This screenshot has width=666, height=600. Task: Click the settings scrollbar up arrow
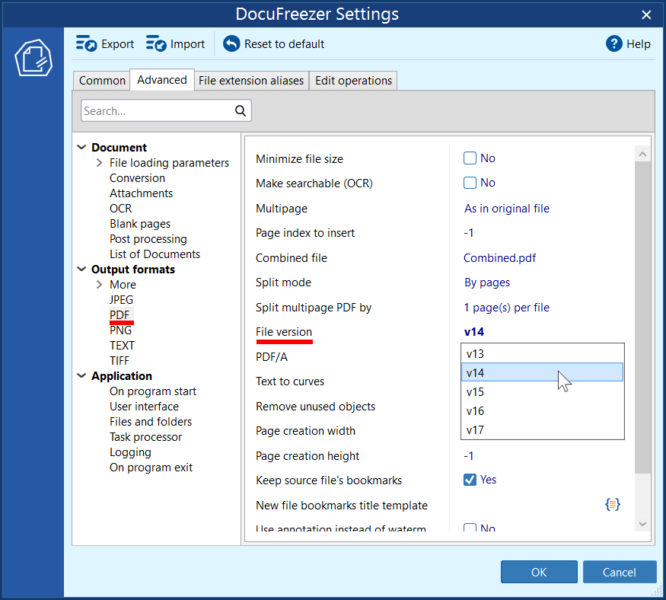[x=643, y=154]
